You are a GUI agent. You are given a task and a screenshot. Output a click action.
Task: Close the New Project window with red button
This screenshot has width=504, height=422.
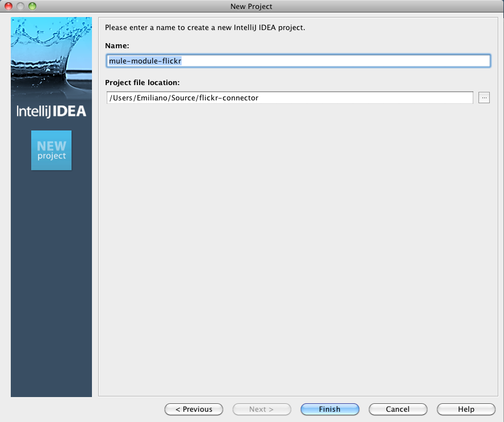(9, 6)
